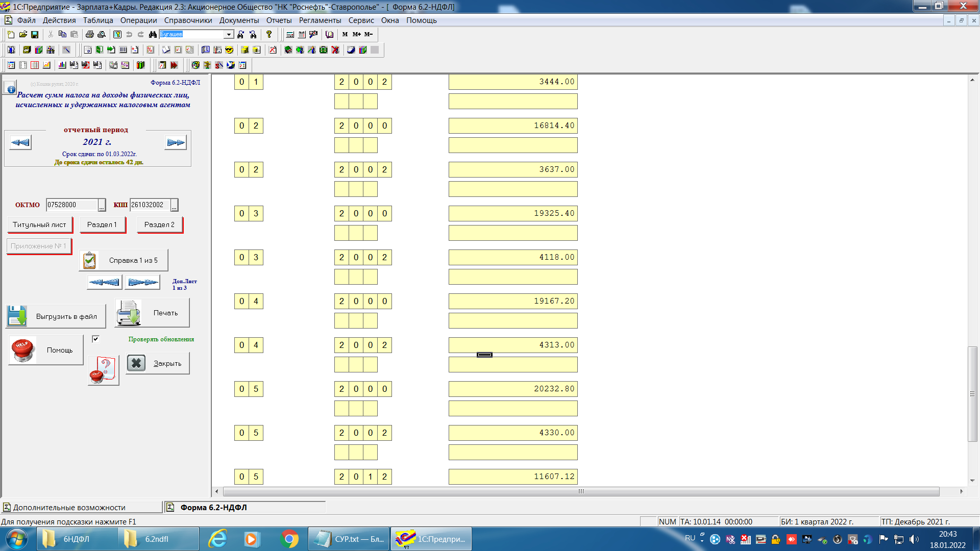Click the amount cell '16814.40'
980x551 pixels.
(513, 126)
